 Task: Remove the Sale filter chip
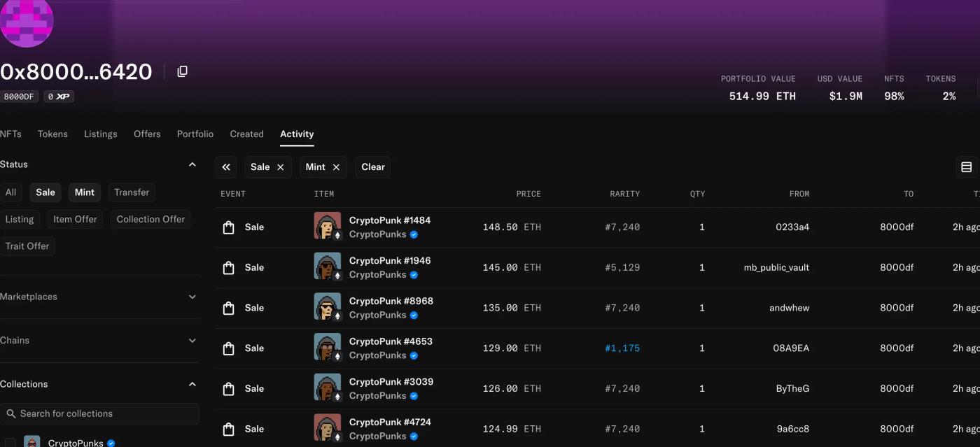(x=280, y=167)
